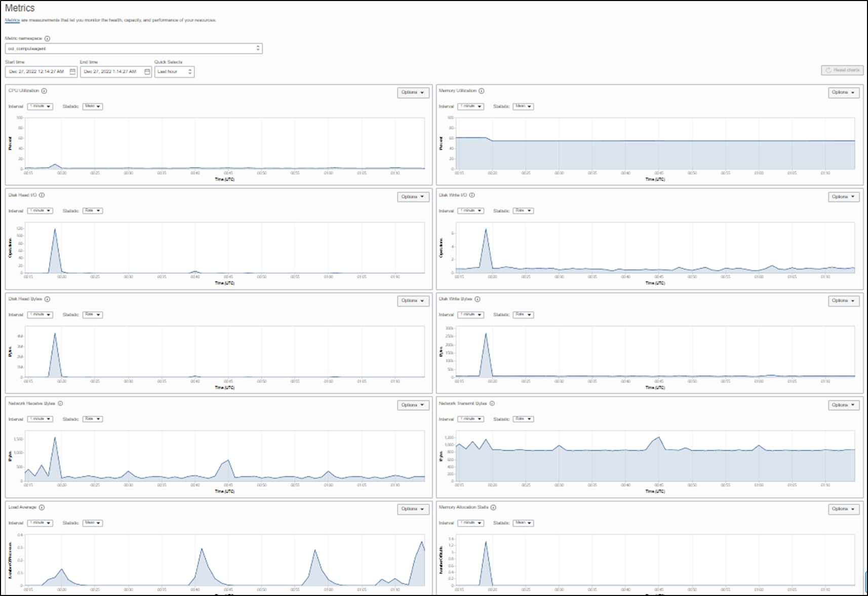Open Disk Write I/O Statistic dropdown
Image resolution: width=868 pixels, height=596 pixels.
click(523, 210)
